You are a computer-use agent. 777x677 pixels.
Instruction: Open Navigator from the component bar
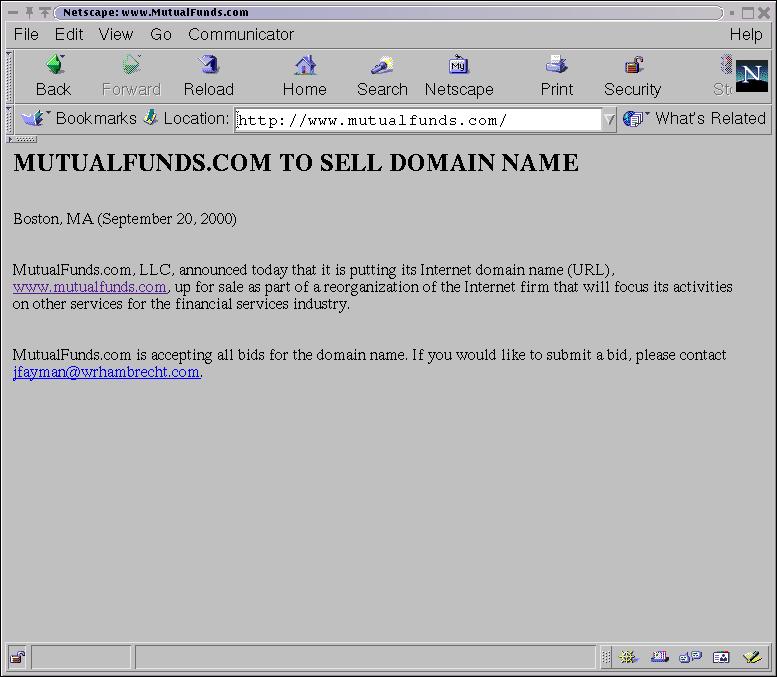point(628,657)
